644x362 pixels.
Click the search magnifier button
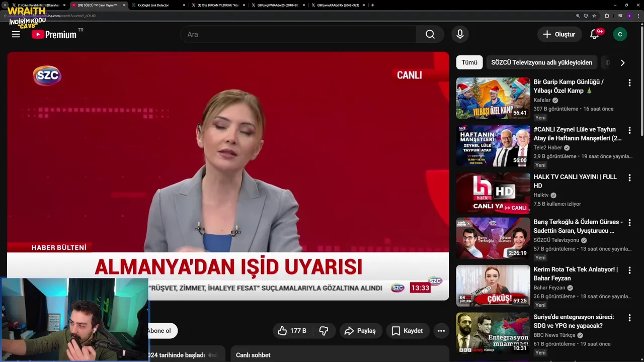tap(430, 34)
